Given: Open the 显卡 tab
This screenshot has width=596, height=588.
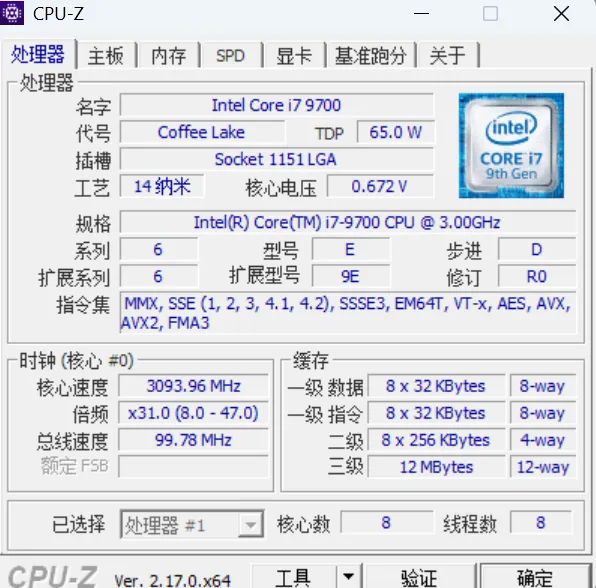Looking at the screenshot, I should 294,55.
